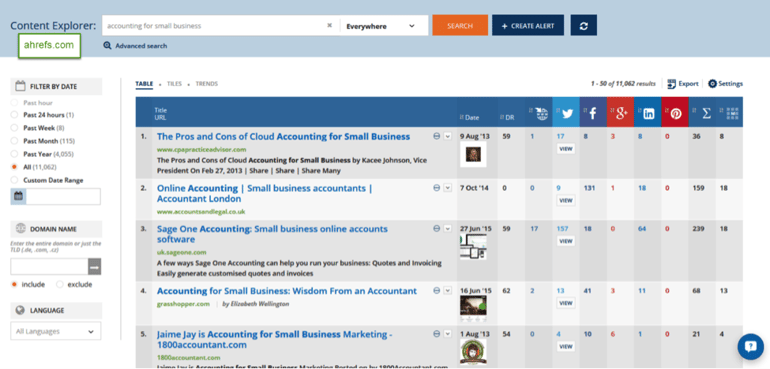
Task: Open the Jaime Jay is Accounting title link
Action: pos(274,340)
